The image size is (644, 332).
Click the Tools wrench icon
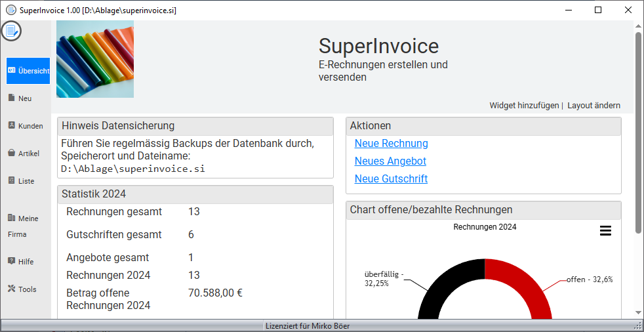12,289
